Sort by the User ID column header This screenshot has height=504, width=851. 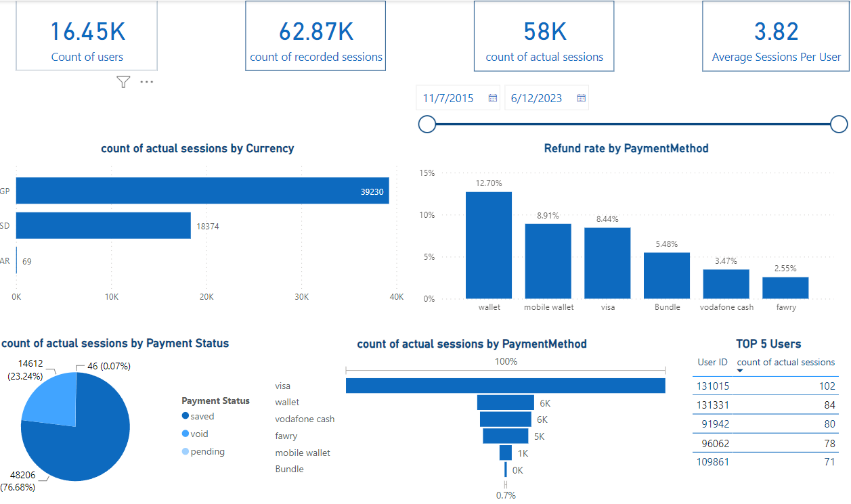tap(712, 362)
